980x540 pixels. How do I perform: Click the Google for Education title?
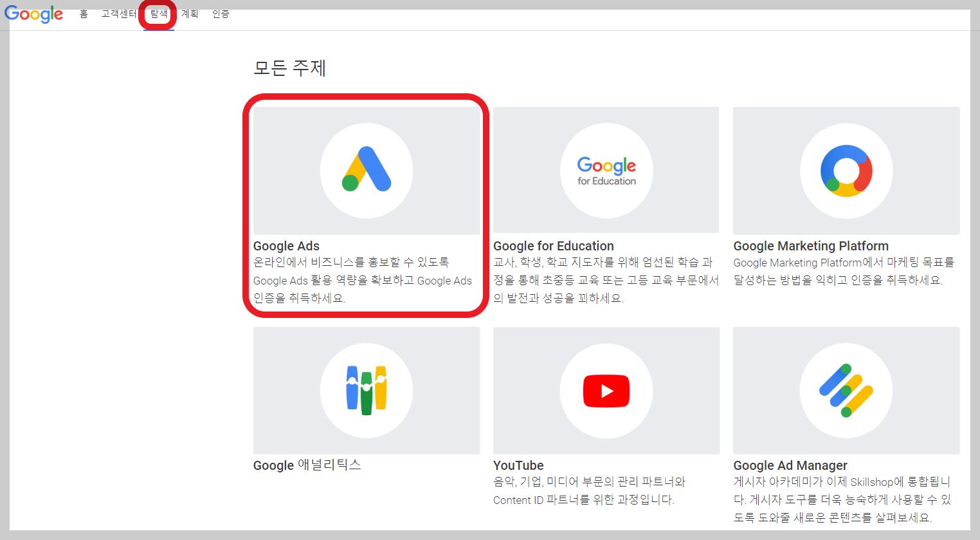[554, 246]
